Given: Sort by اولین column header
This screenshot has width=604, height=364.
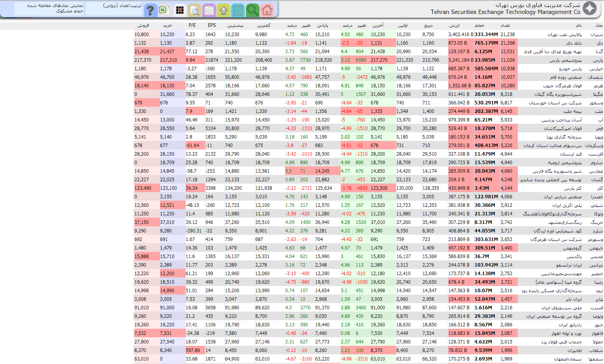Looking at the screenshot, I should click(x=403, y=25).
